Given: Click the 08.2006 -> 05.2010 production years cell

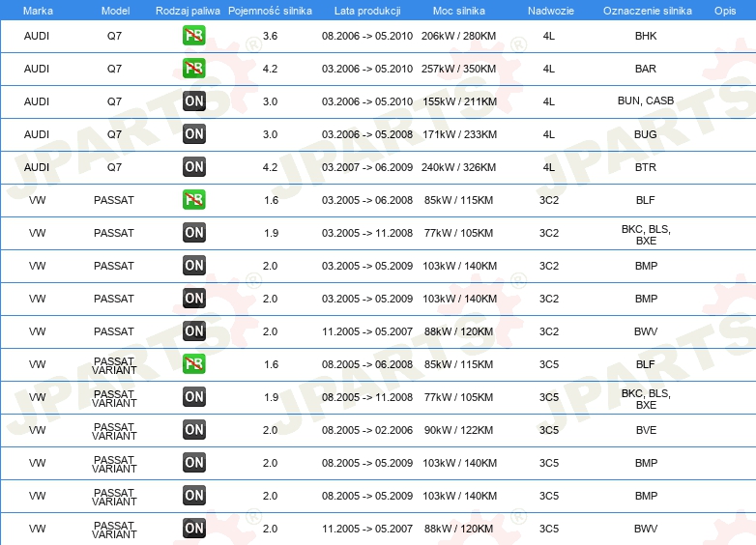Looking at the screenshot, I should pos(367,36).
